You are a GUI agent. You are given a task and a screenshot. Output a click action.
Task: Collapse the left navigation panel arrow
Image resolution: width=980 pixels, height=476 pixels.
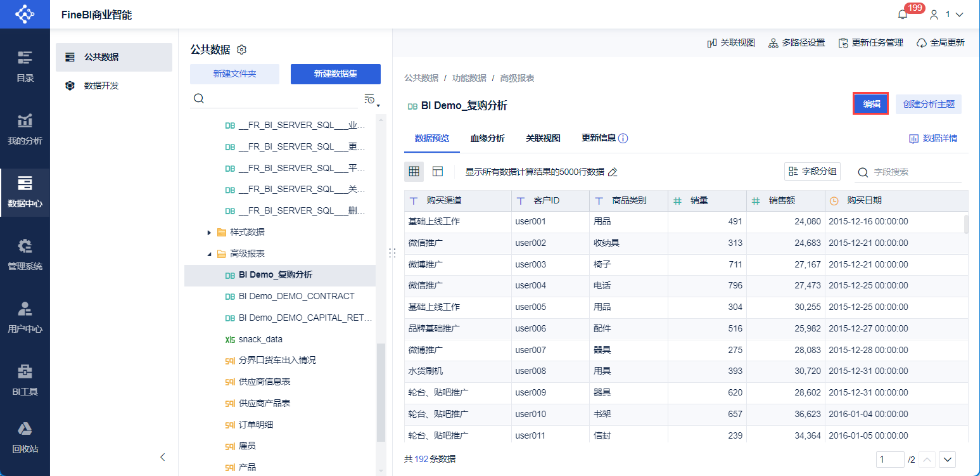pyautogui.click(x=163, y=457)
